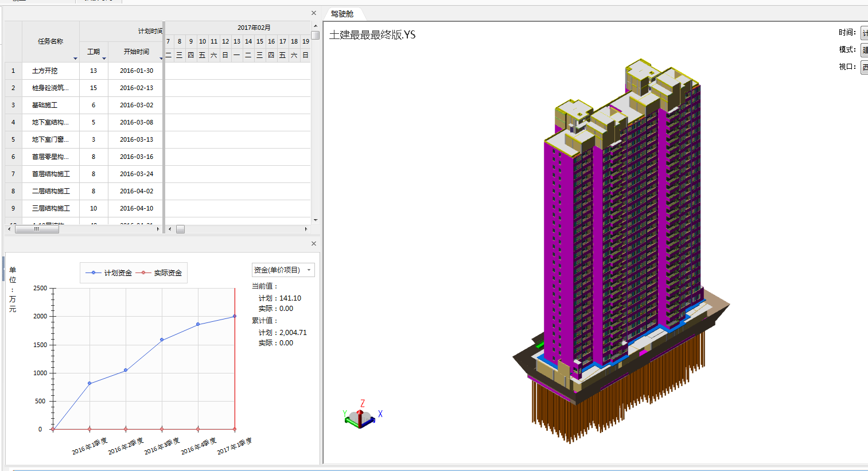Click the red Z axis label on the gizmo
Image resolution: width=868 pixels, height=471 pixels.
[x=363, y=403]
